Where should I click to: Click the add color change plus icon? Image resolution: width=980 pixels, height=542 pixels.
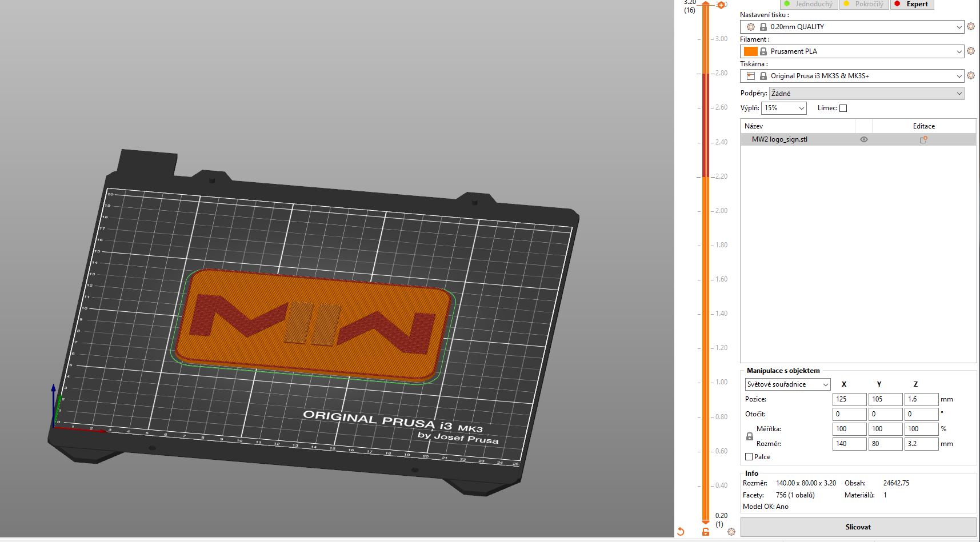[x=721, y=5]
